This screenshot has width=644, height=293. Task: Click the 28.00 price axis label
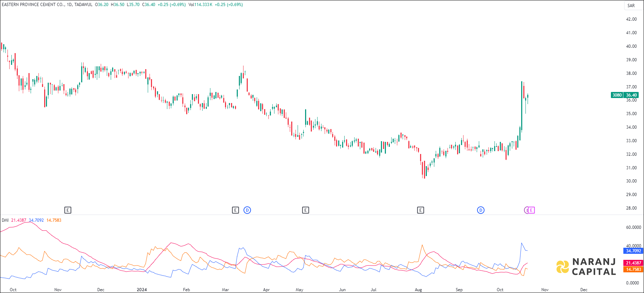click(x=631, y=208)
